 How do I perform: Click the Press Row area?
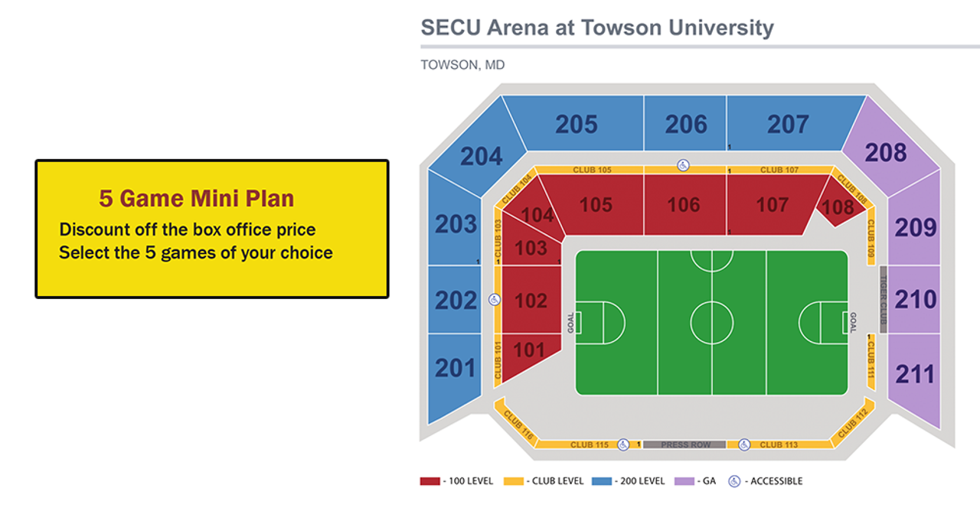pos(685,444)
